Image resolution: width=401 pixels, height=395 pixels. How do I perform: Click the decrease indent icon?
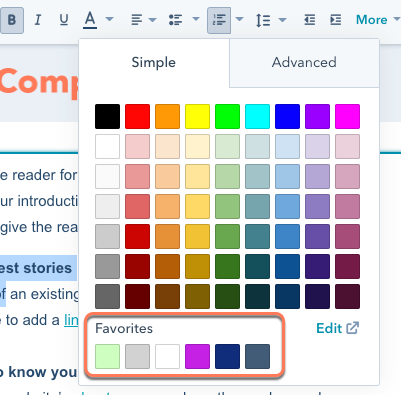click(310, 20)
